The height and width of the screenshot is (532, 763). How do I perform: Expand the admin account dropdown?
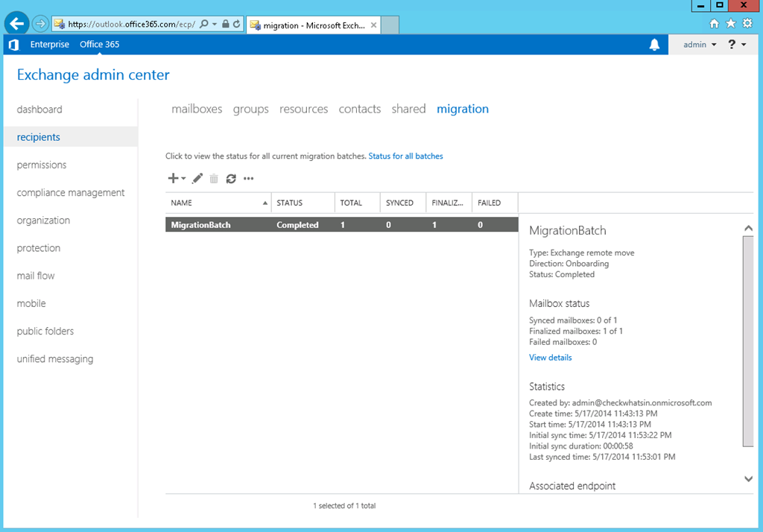coord(700,45)
